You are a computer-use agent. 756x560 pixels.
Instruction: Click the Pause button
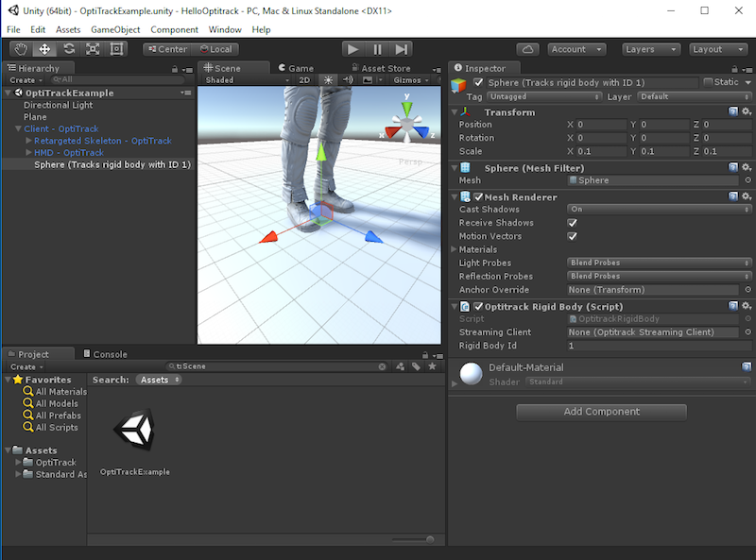[377, 49]
